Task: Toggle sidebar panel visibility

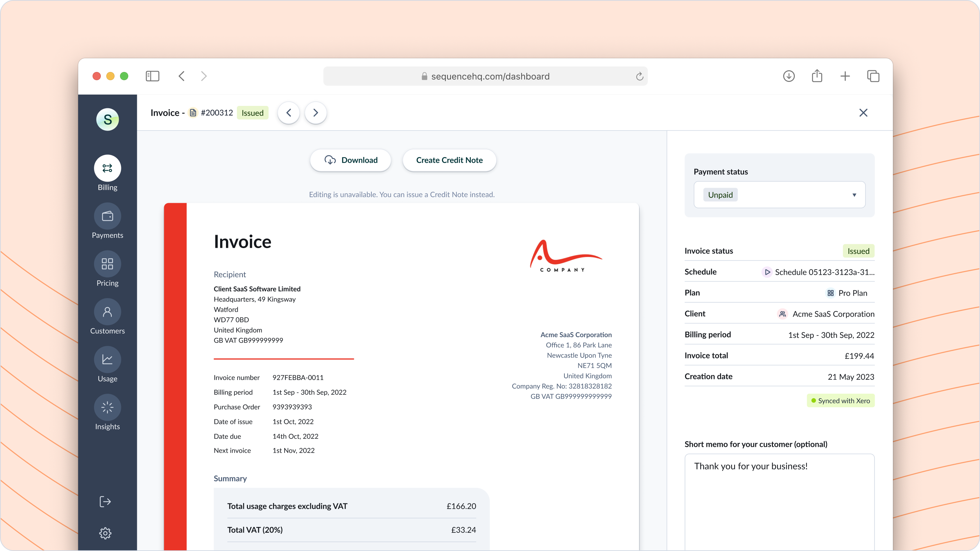Action: tap(154, 76)
